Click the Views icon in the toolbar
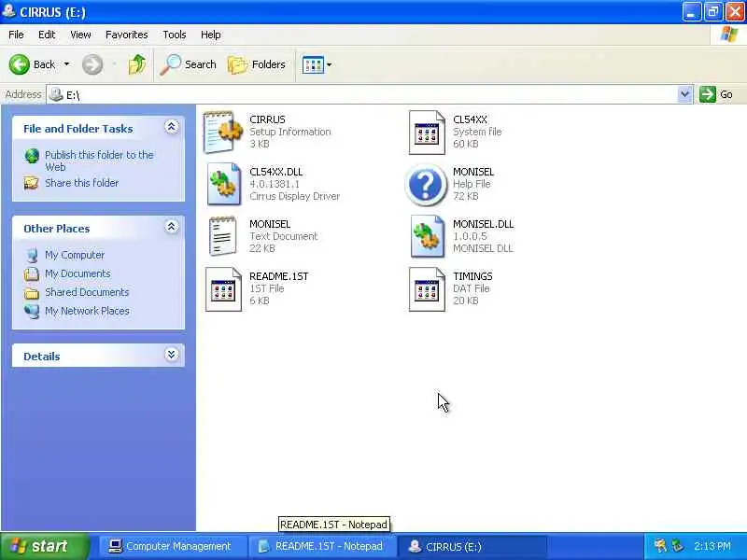747x560 pixels. click(x=313, y=64)
